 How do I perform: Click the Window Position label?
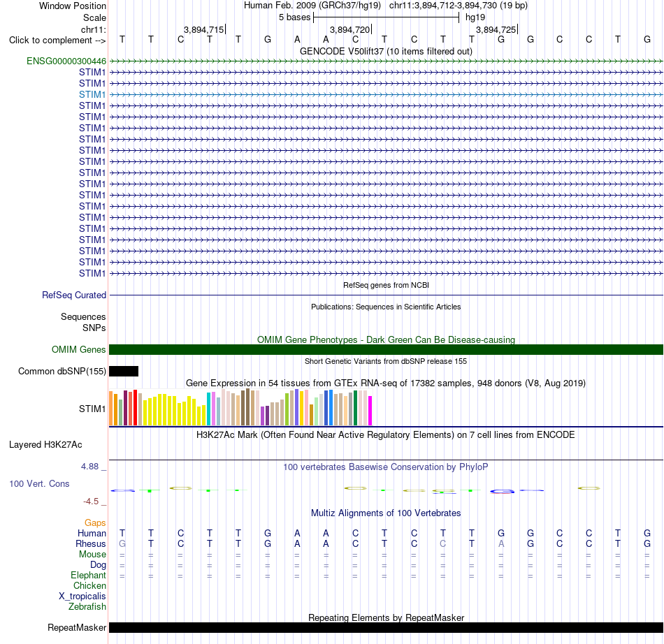pyautogui.click(x=73, y=6)
